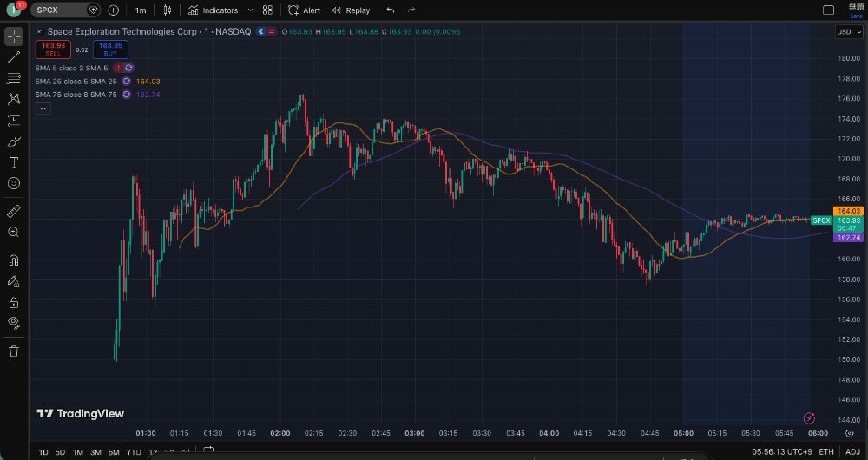Viewport: 868px width, 460px height.
Task: Start bar Replay mode
Action: pos(351,10)
